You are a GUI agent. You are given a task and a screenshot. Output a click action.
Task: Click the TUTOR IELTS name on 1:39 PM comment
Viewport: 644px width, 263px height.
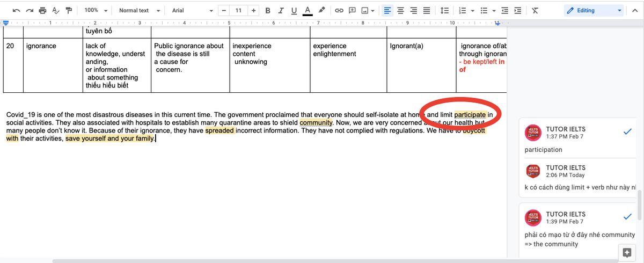566,214
